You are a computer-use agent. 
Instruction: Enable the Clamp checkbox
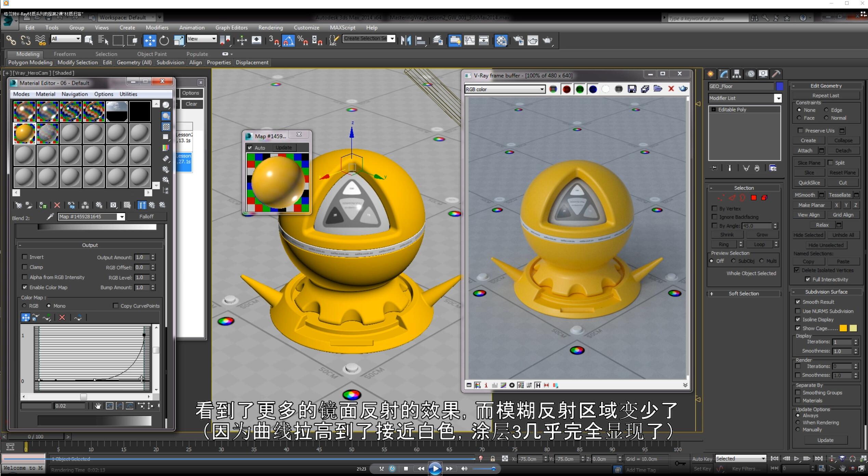25,267
